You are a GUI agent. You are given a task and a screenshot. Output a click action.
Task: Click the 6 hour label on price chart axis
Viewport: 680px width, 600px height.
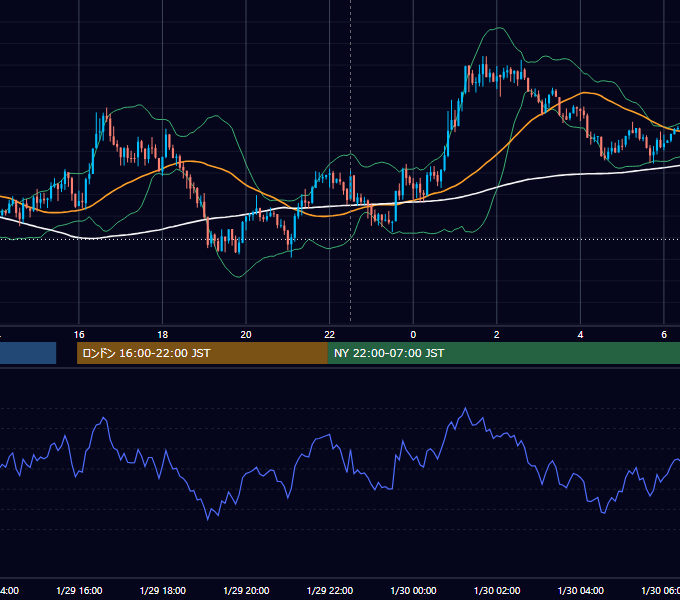click(664, 335)
